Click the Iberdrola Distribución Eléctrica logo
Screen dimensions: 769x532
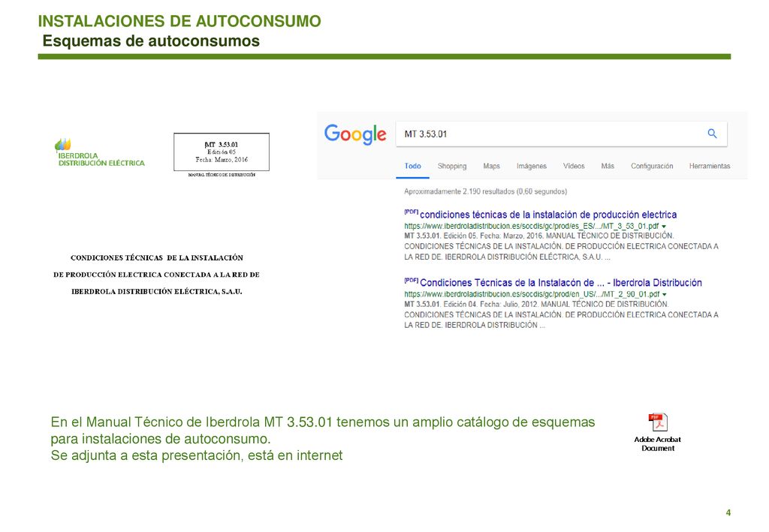[x=100, y=153]
